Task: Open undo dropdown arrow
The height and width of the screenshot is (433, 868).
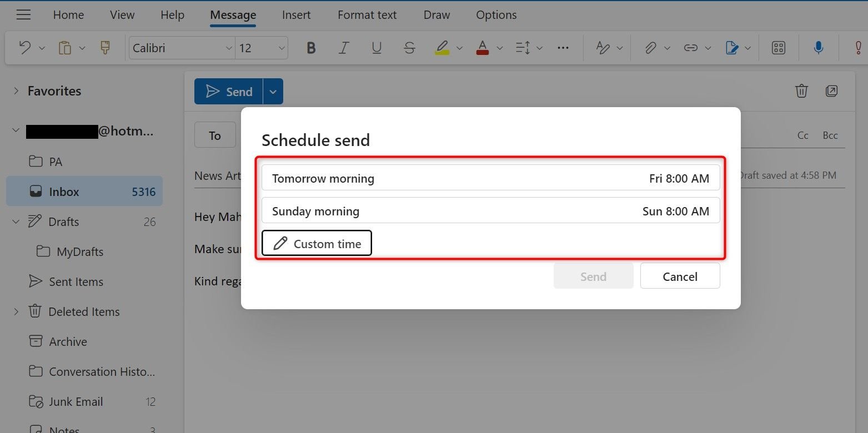Action: point(42,48)
